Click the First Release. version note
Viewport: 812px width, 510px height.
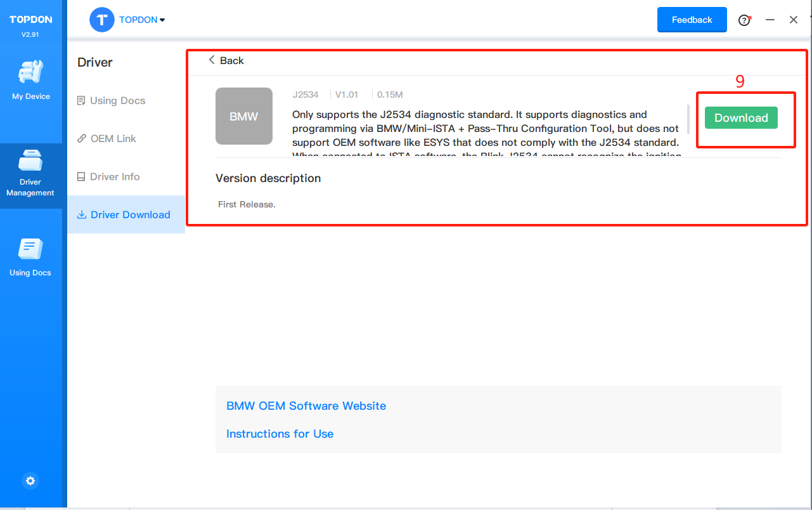click(247, 204)
